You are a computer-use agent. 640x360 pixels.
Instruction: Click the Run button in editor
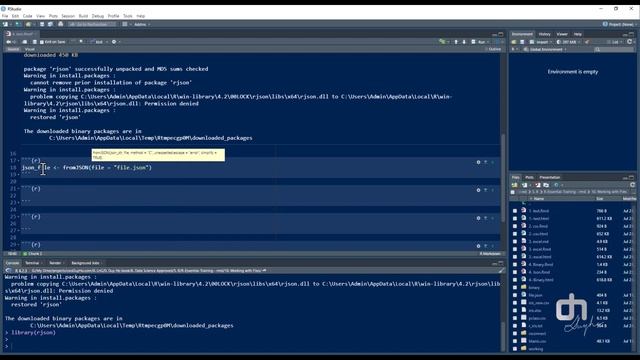click(479, 42)
